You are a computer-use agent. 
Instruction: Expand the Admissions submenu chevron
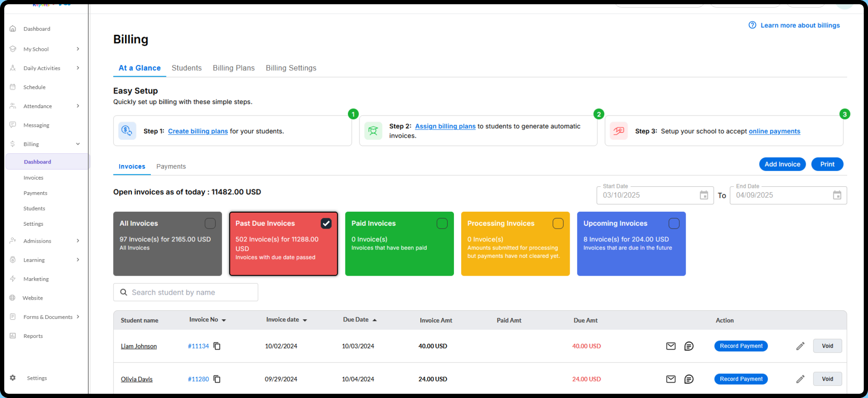point(78,240)
